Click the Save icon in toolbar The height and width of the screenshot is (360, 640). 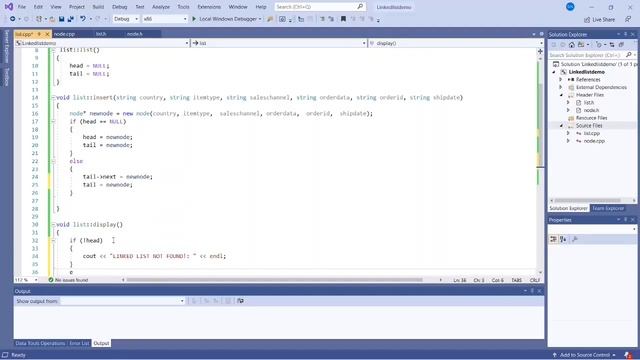(62, 19)
